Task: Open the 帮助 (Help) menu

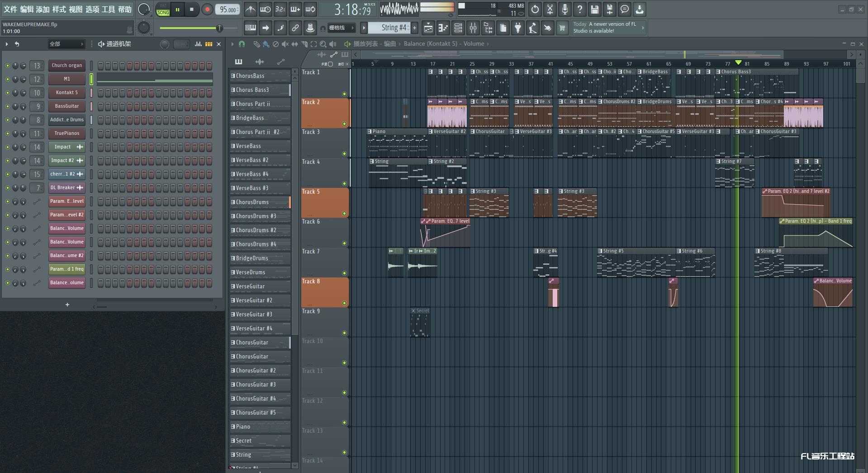Action: 124,9
